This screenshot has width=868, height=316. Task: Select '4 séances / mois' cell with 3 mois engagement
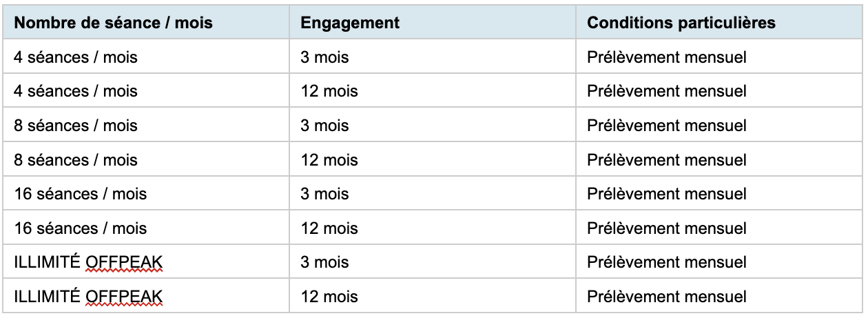pyautogui.click(x=147, y=57)
